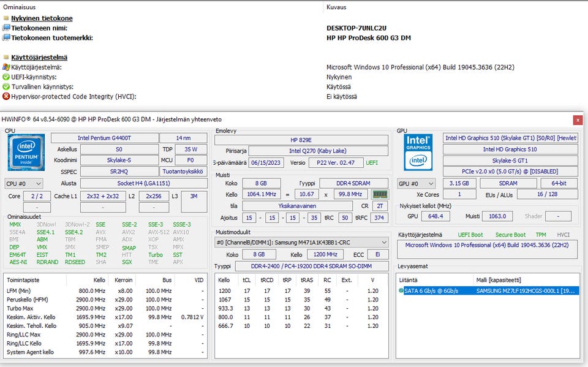588x367 pixels.
Task: Expand the Samsung memory module dropdown
Action: [301, 243]
